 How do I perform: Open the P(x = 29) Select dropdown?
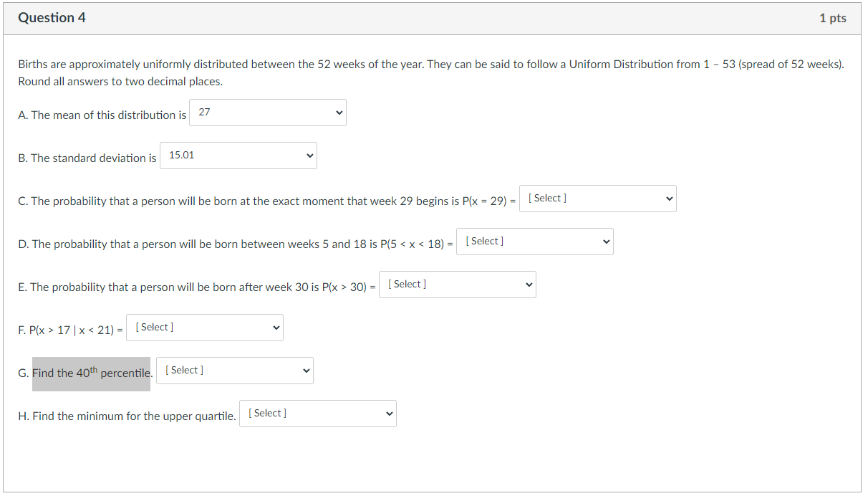[597, 199]
